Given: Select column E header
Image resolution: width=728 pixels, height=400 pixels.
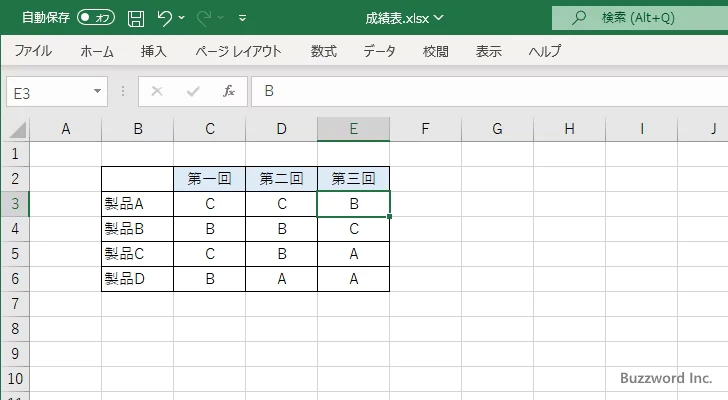Looking at the screenshot, I should pyautogui.click(x=353, y=129).
